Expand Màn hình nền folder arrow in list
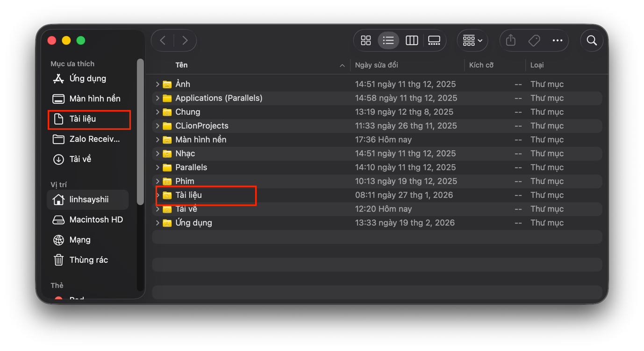 point(157,140)
